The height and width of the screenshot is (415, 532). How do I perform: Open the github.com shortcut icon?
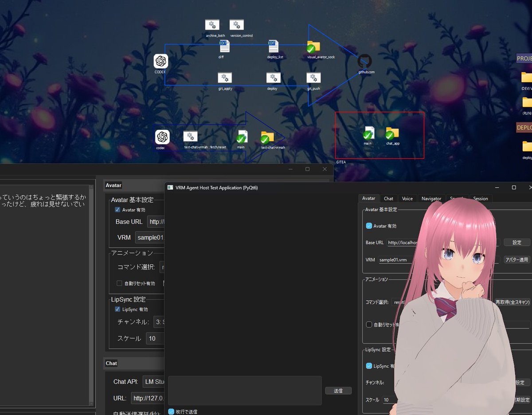(365, 61)
